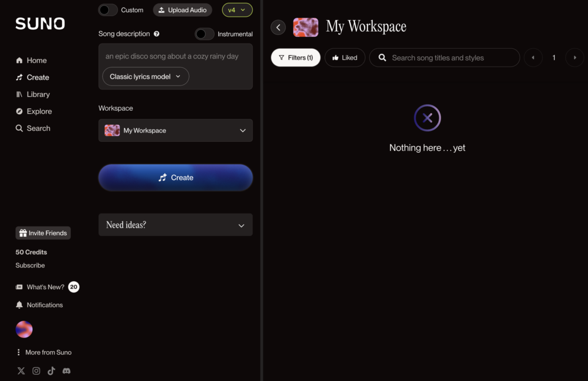588x381 pixels.
Task: Click the back arrow beside My Workspace
Action: (278, 28)
